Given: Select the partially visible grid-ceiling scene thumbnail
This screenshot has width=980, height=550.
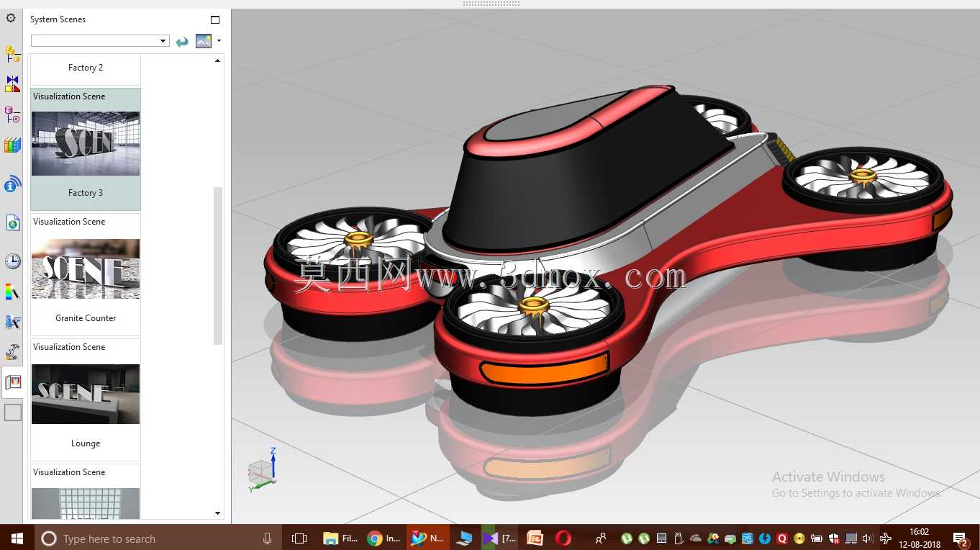Looking at the screenshot, I should pyautogui.click(x=86, y=503).
